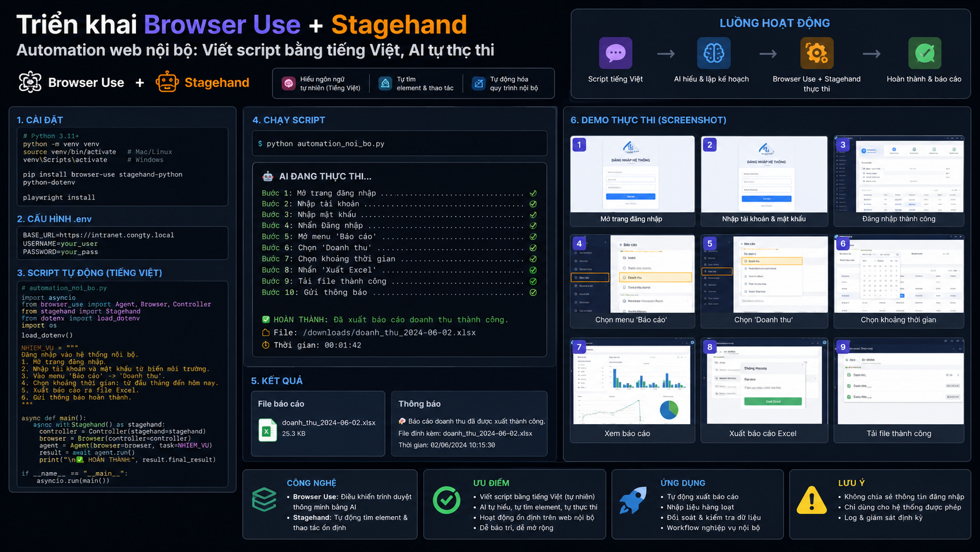The image size is (980, 552).
Task: Click the checkmark for 'Bước 9: Tải file thành công'
Action: (x=533, y=281)
